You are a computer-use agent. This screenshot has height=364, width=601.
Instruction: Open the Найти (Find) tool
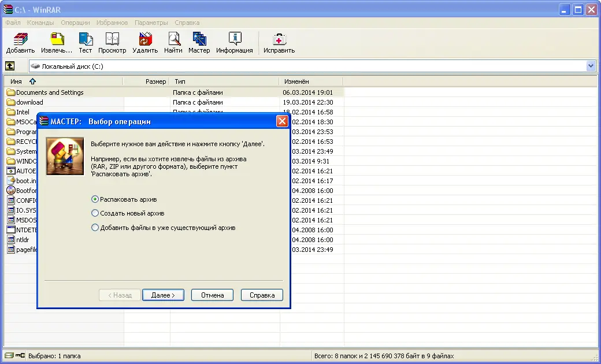pos(173,39)
